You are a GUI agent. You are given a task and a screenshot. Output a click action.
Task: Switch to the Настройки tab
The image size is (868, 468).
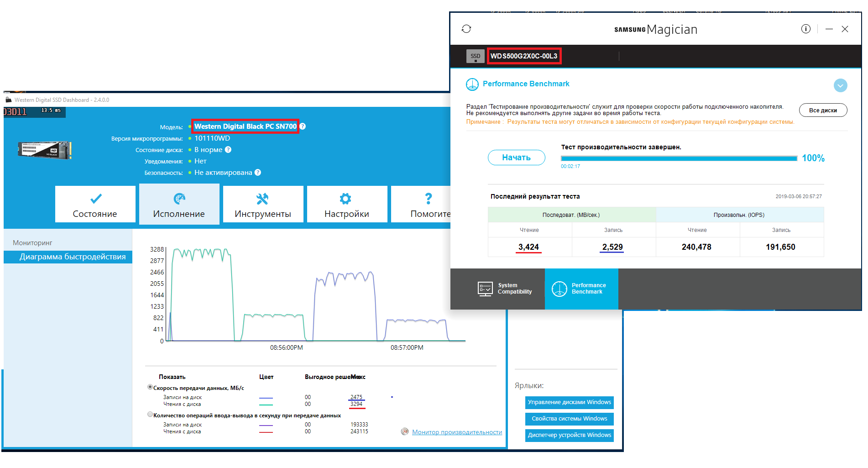(x=347, y=204)
